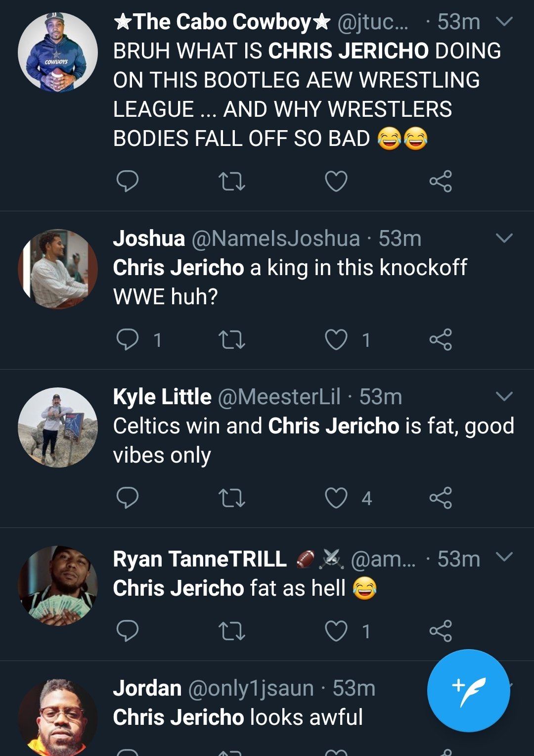This screenshot has height=756, width=534.
Task: Like The Cabo Cowboy's tweet
Action: (x=336, y=181)
